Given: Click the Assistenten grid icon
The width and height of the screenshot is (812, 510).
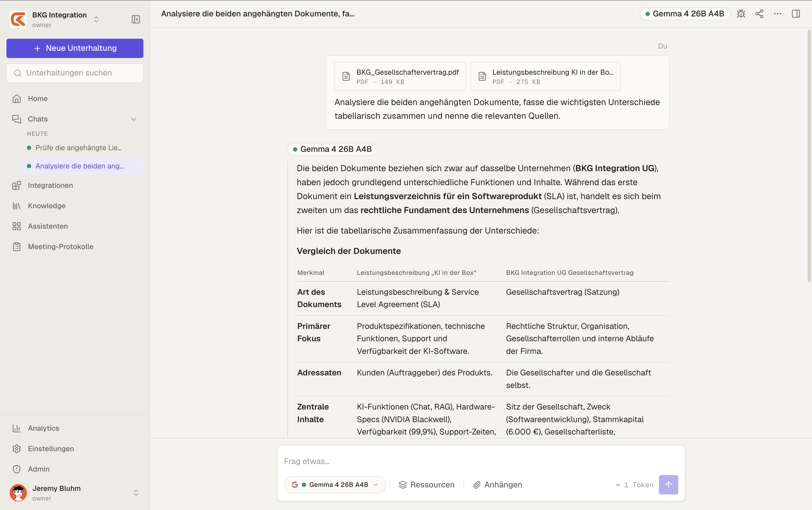Looking at the screenshot, I should tap(17, 226).
